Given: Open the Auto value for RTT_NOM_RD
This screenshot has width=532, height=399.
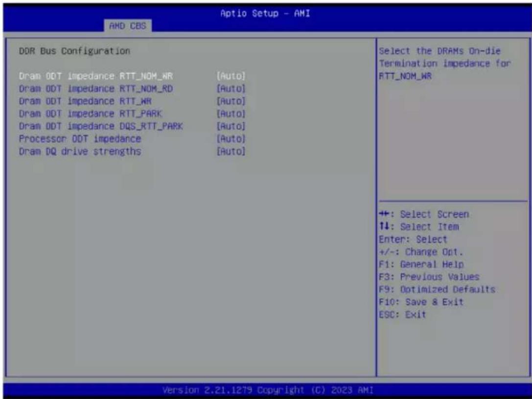Looking at the screenshot, I should (231, 89).
